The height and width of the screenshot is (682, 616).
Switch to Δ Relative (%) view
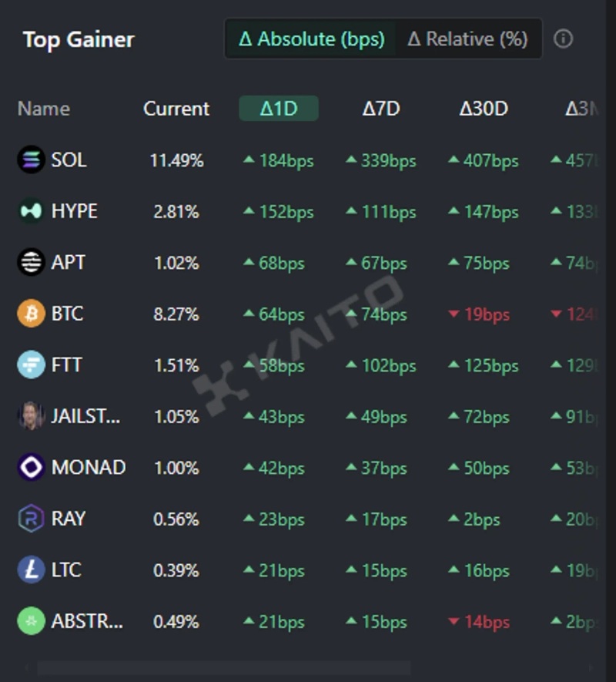pyautogui.click(x=467, y=39)
